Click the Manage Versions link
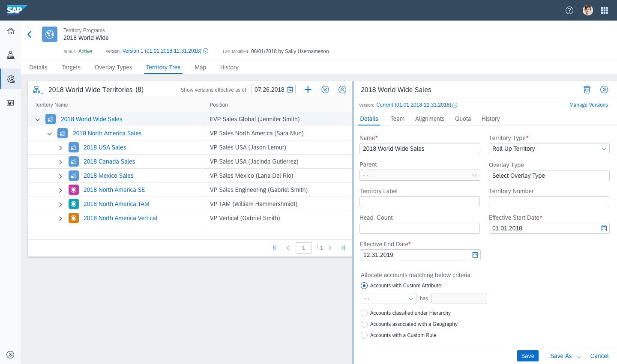This screenshot has height=364, width=617. click(589, 105)
